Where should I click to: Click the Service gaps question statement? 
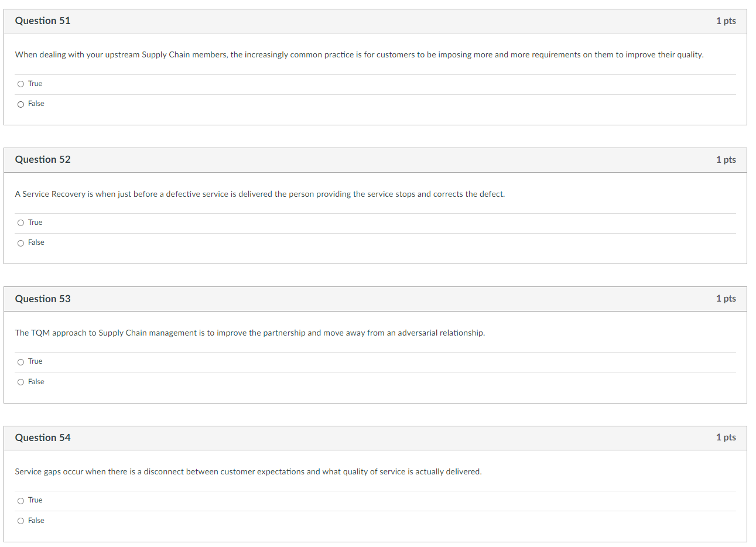coord(248,471)
